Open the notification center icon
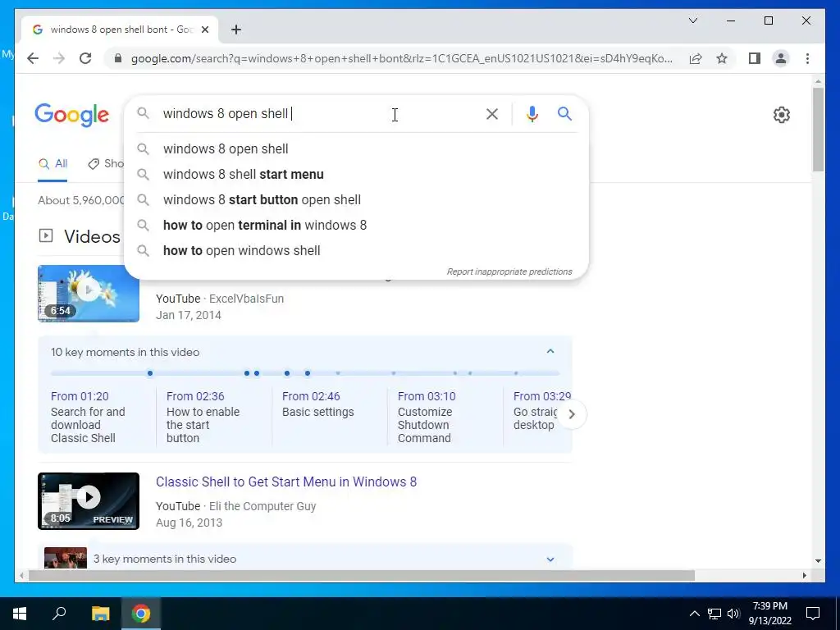840x630 pixels. tap(813, 614)
